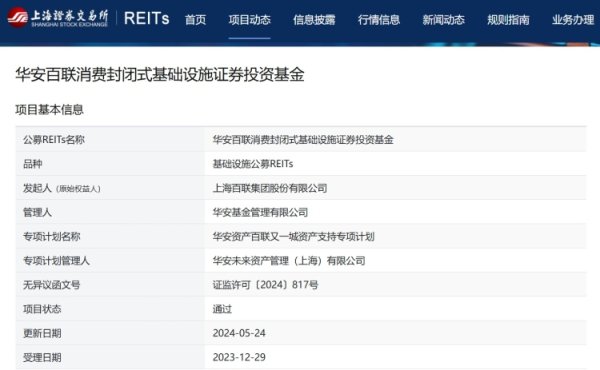Click 华安资产百联又一城资产支持专项计划 value
600x370 pixels.
pos(293,236)
